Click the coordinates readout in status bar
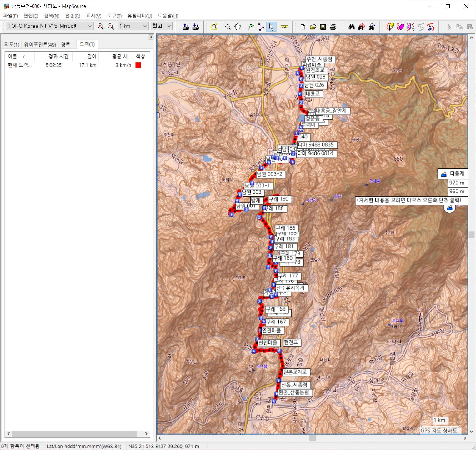 164,446
